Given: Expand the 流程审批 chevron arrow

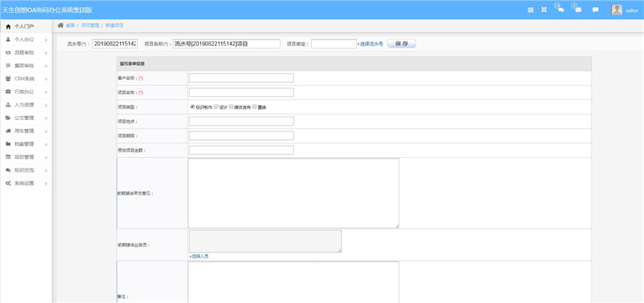Looking at the screenshot, I should pyautogui.click(x=46, y=53).
